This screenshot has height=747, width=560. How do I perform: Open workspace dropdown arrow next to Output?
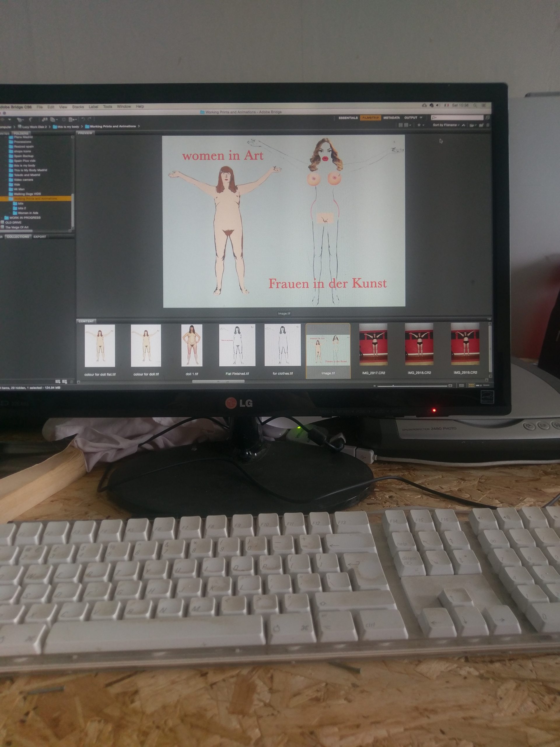tap(421, 118)
